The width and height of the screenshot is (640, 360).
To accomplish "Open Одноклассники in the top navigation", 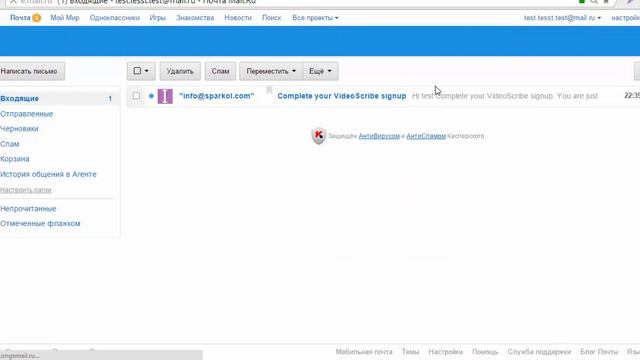I will point(115,18).
